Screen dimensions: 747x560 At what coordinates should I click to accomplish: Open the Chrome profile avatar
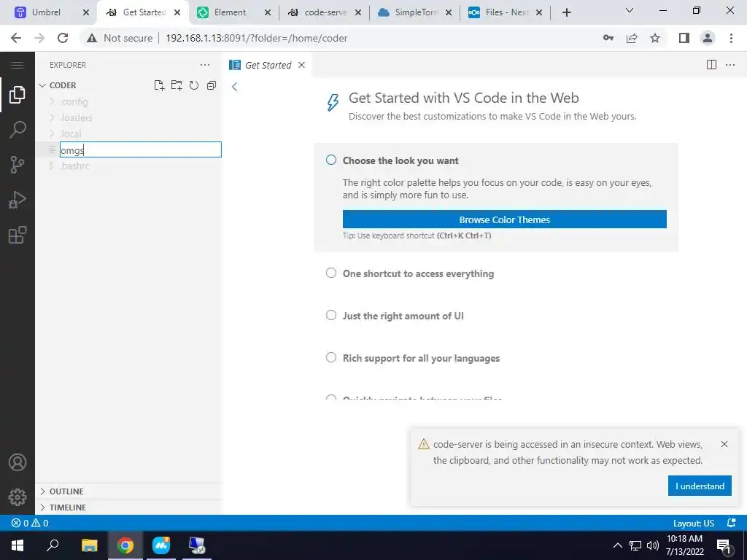(708, 38)
